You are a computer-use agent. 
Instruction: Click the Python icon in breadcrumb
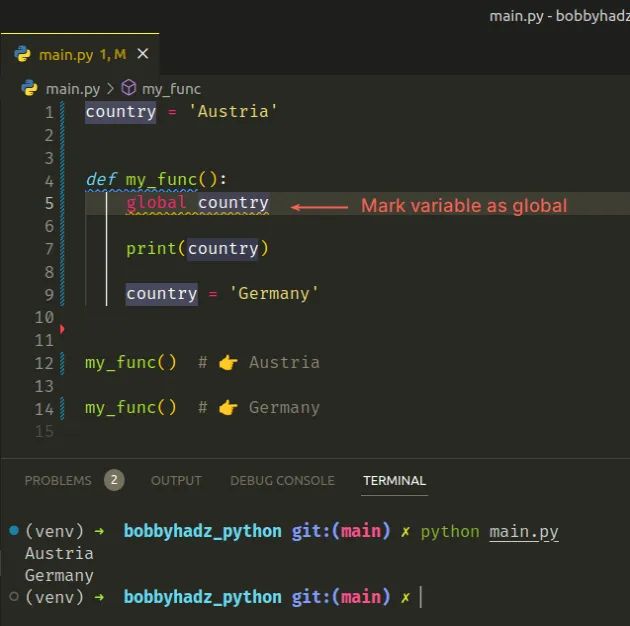pyautogui.click(x=29, y=88)
